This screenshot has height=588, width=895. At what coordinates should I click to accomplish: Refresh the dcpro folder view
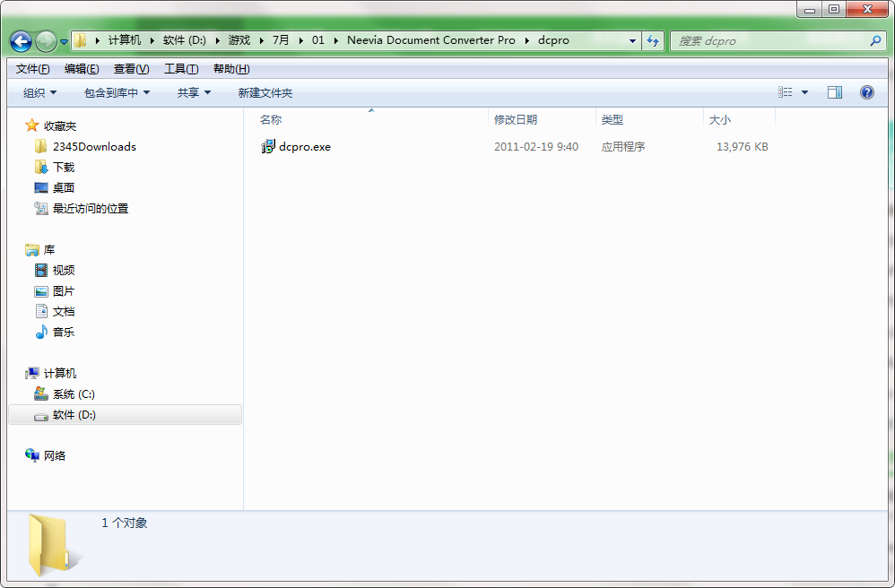point(652,40)
